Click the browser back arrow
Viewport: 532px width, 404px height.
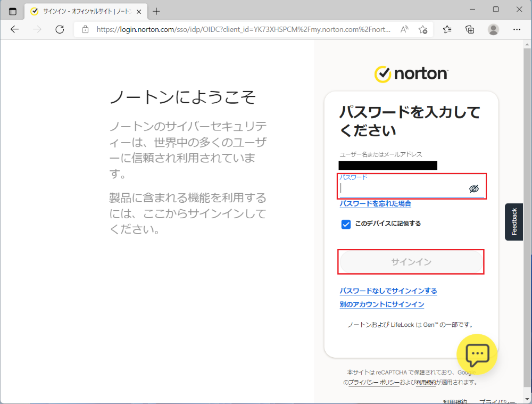coord(14,29)
